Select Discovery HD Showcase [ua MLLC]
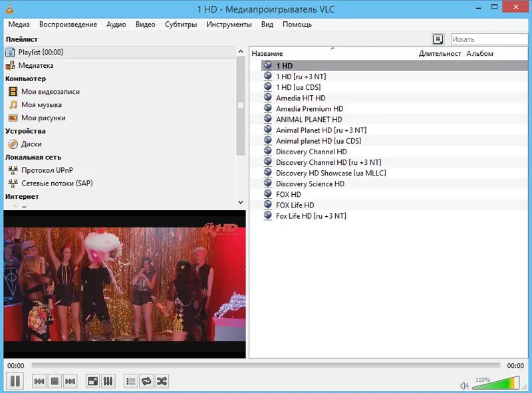 pos(394,173)
